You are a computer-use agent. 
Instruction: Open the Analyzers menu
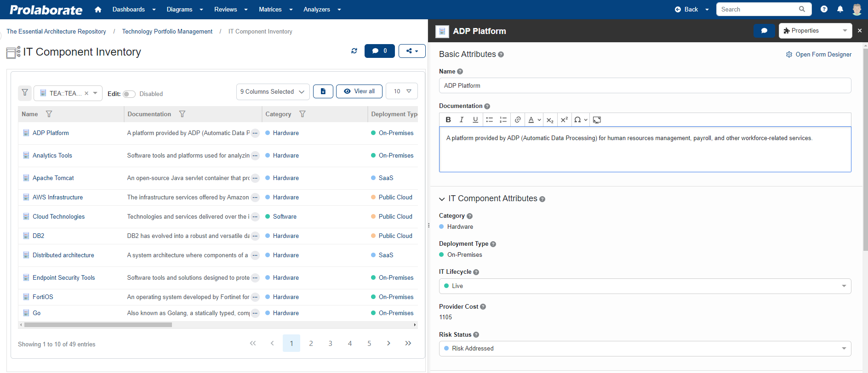click(322, 10)
